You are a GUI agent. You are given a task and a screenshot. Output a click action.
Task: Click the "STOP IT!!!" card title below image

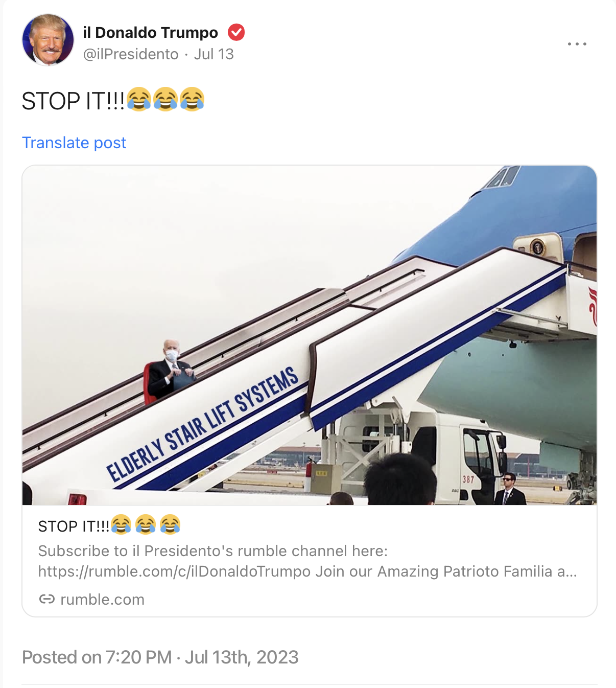tap(74, 526)
